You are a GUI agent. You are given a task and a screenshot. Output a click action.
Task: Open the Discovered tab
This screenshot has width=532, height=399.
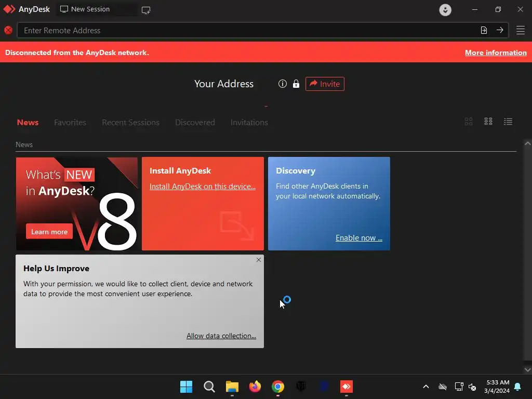195,123
